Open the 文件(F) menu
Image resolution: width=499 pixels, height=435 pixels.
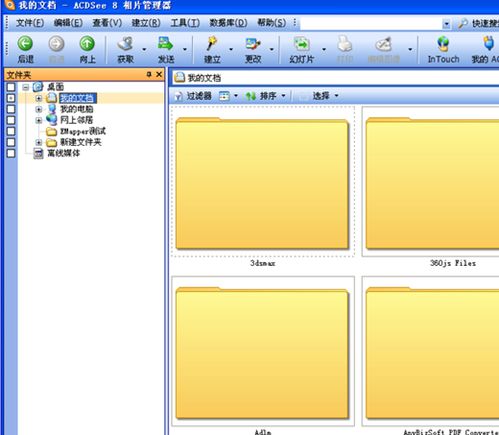tap(30, 23)
